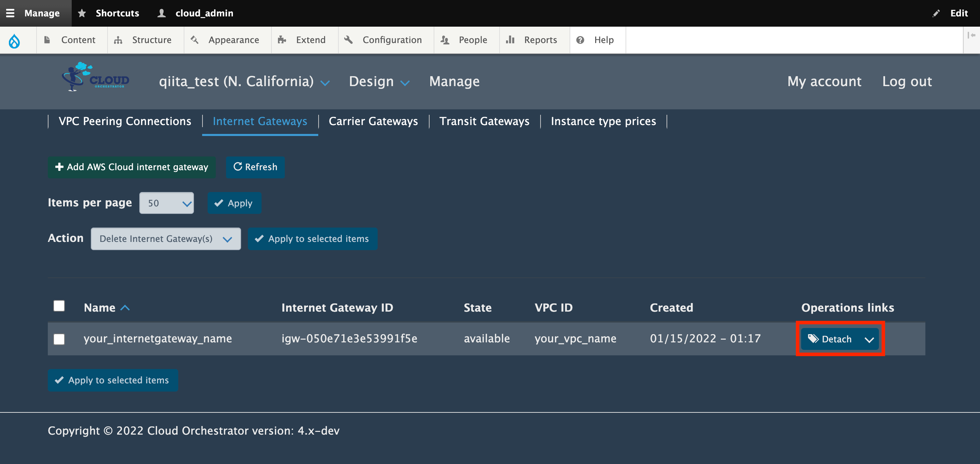Click the cloud_admin user icon

click(162, 13)
